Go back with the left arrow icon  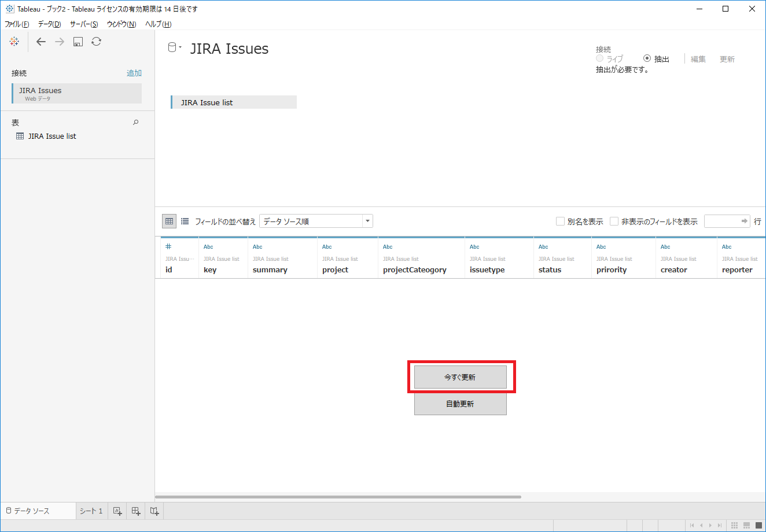tap(40, 42)
